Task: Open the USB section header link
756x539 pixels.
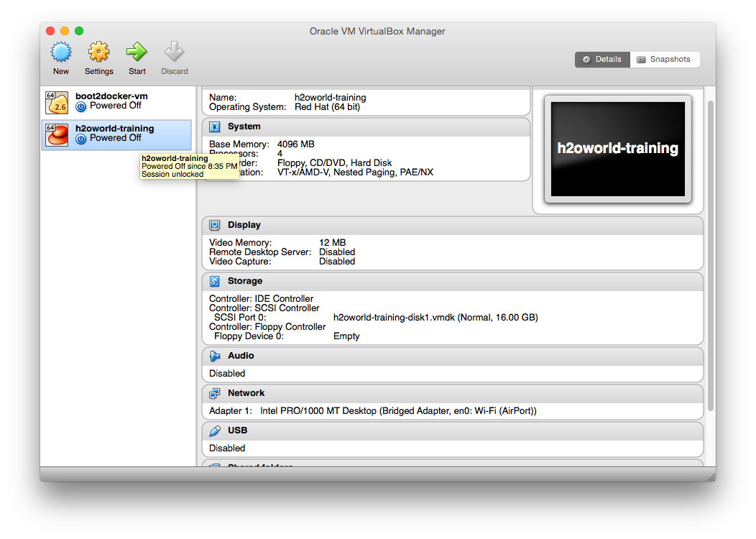Action: (237, 430)
